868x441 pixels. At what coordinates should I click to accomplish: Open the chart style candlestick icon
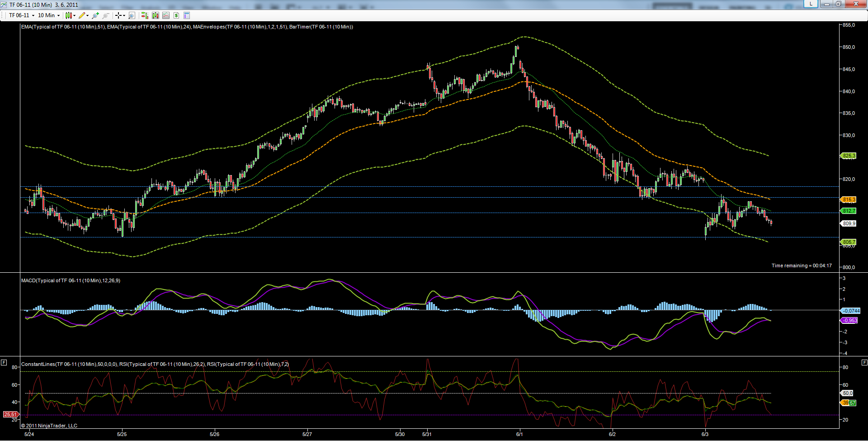[68, 15]
